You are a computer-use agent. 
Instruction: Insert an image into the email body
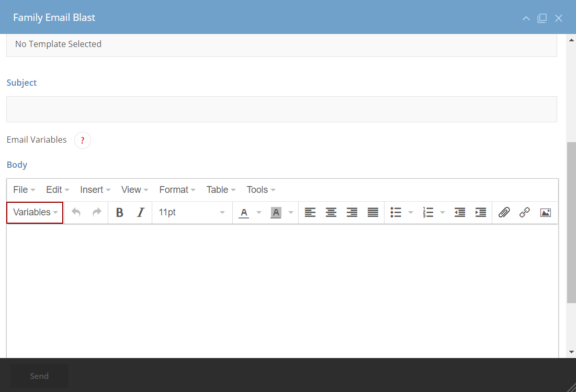tap(545, 212)
